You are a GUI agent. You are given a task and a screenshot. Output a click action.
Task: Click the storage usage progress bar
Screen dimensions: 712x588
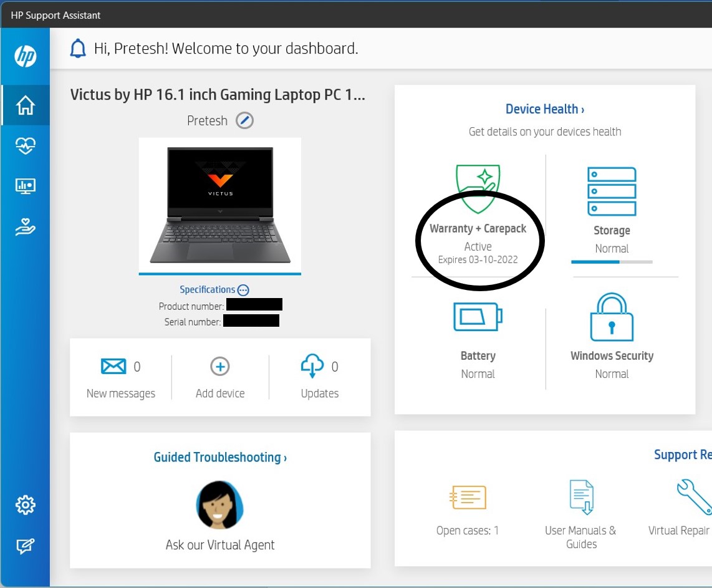pyautogui.click(x=612, y=262)
